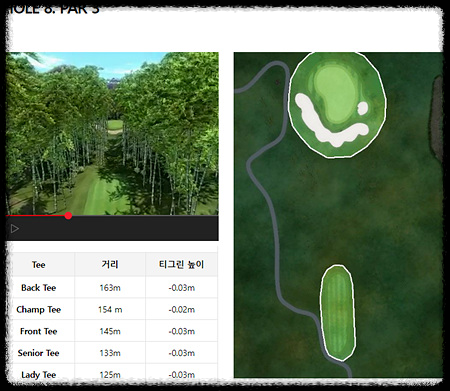The image size is (450, 391).
Task: Select the '133m' distance cell
Action: tap(110, 353)
